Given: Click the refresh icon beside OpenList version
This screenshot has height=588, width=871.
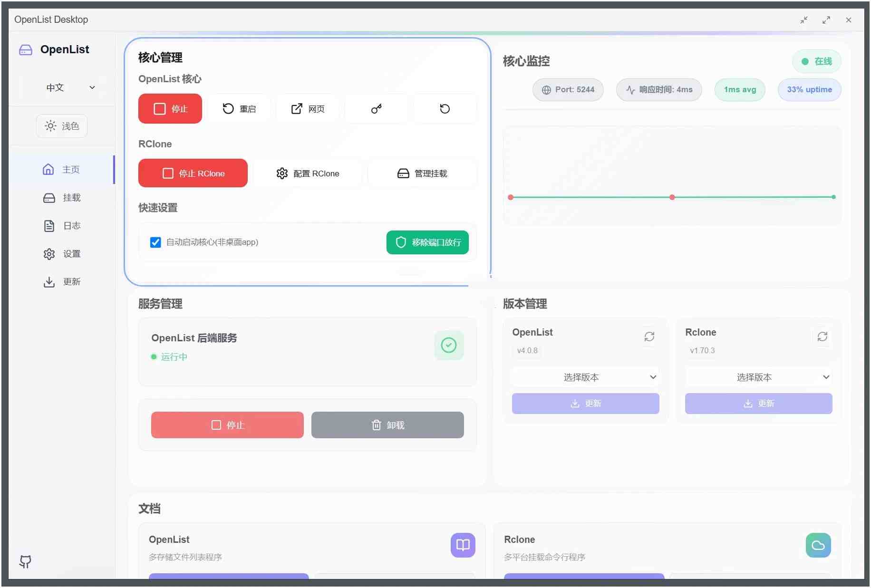Looking at the screenshot, I should point(649,337).
